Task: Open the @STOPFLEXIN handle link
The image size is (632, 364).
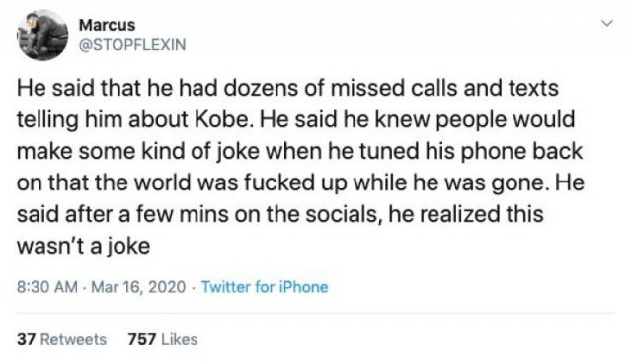Action: pyautogui.click(x=132, y=44)
